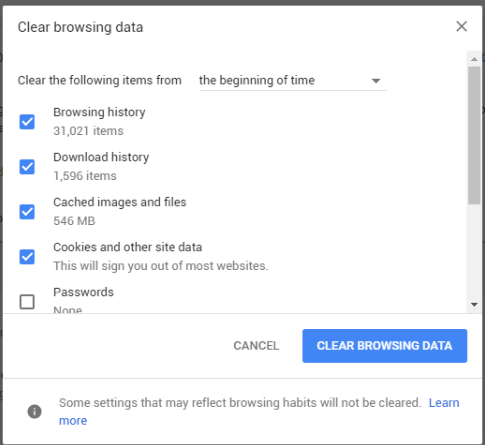This screenshot has width=485, height=445.
Task: Click the Browsing history label
Action: [99, 112]
